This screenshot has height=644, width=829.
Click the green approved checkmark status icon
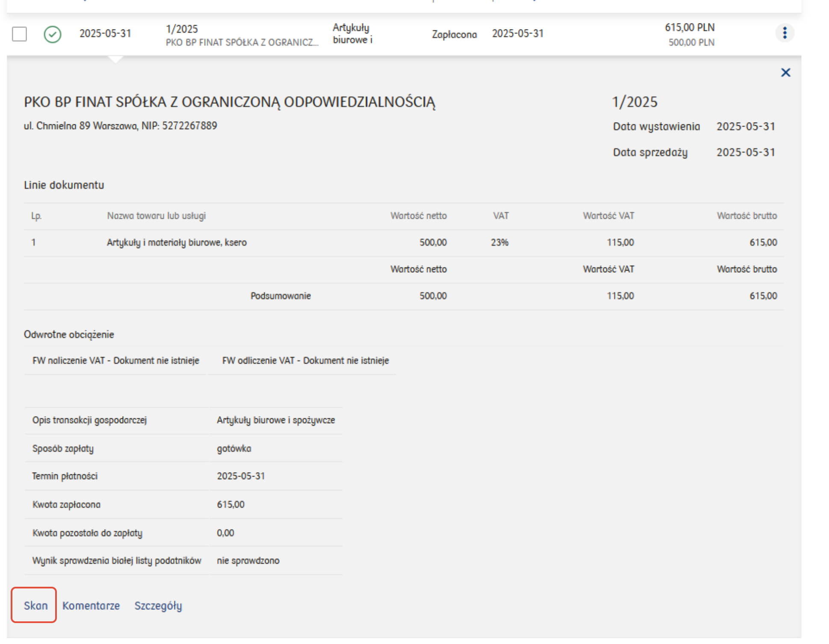point(53,34)
